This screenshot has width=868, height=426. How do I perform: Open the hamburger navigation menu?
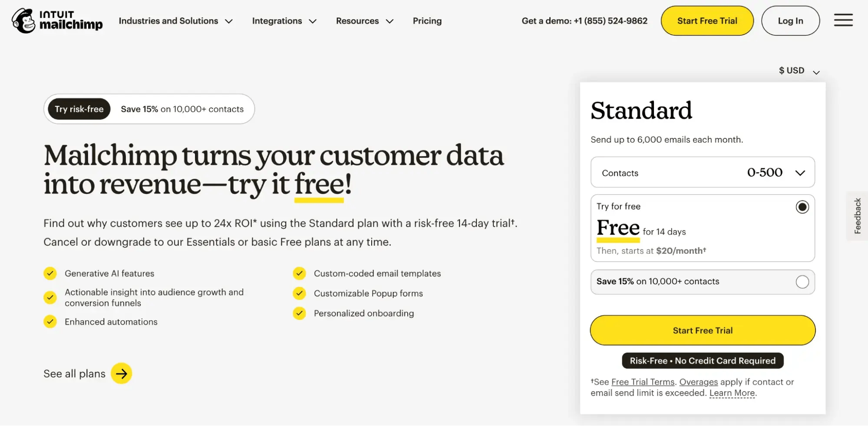(x=843, y=20)
